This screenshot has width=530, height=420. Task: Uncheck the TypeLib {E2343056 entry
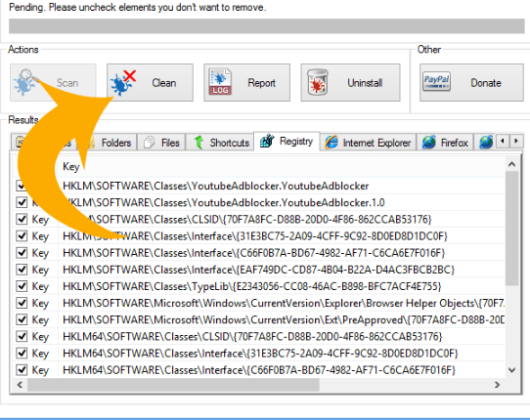pos(22,286)
